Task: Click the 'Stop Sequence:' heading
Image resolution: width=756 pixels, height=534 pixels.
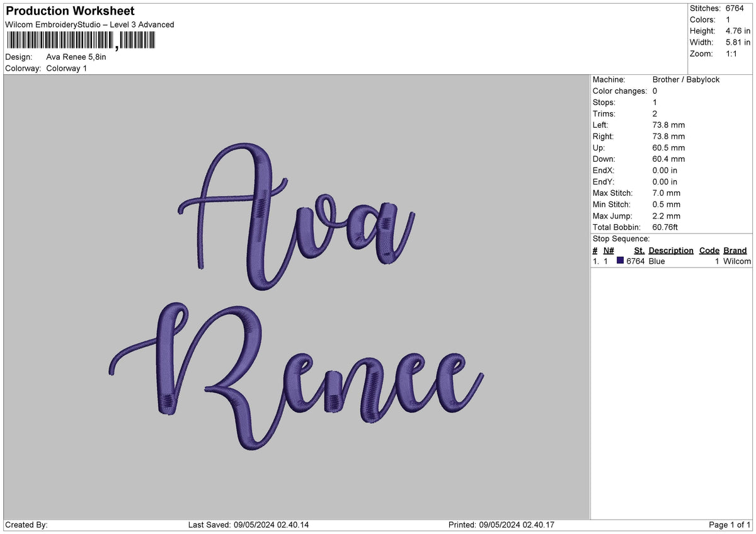Action: [x=621, y=239]
